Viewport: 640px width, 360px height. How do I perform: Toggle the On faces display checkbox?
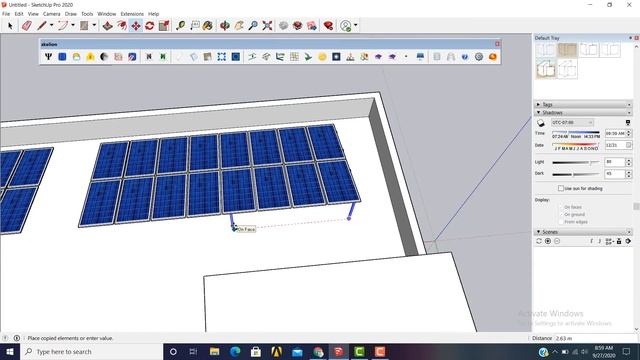tap(561, 207)
